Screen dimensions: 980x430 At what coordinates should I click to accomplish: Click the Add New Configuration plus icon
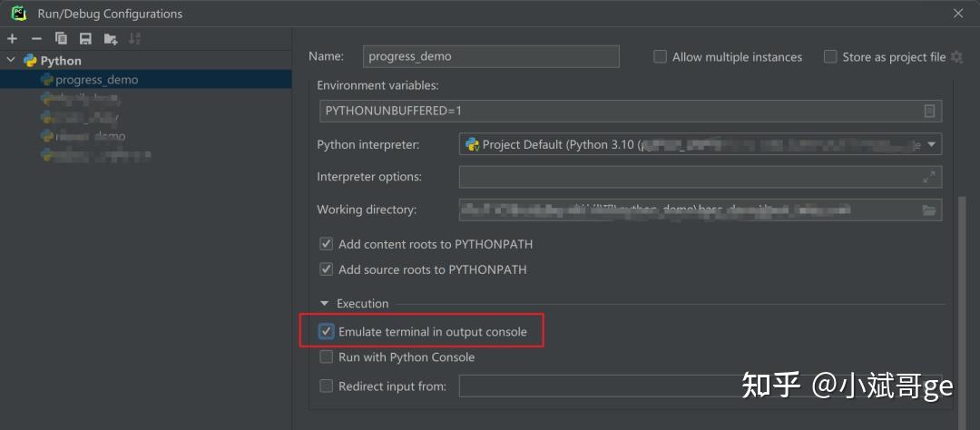point(12,38)
